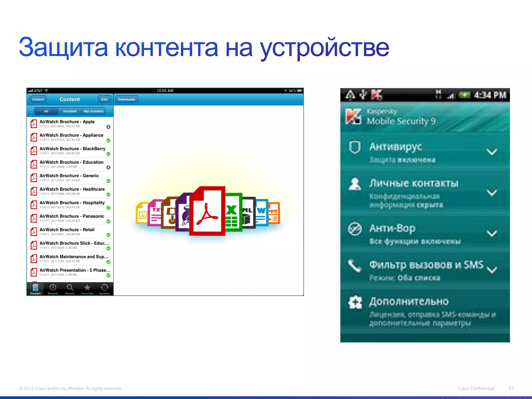532x399 pixels.
Task: Tap the Anti-Theft circle icon
Action: [x=355, y=229]
